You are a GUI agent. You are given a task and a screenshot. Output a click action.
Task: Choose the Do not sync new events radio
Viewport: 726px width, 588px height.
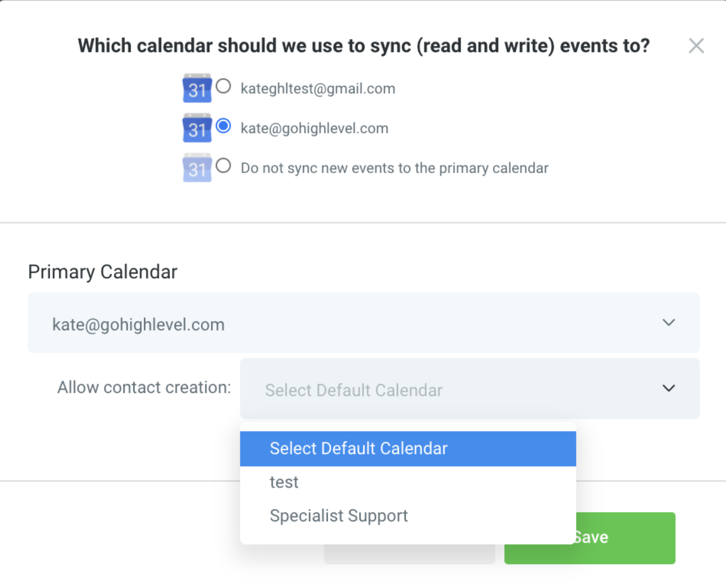point(224,166)
